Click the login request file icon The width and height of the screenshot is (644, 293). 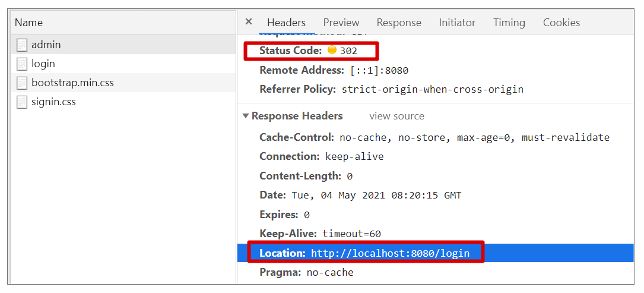22,64
